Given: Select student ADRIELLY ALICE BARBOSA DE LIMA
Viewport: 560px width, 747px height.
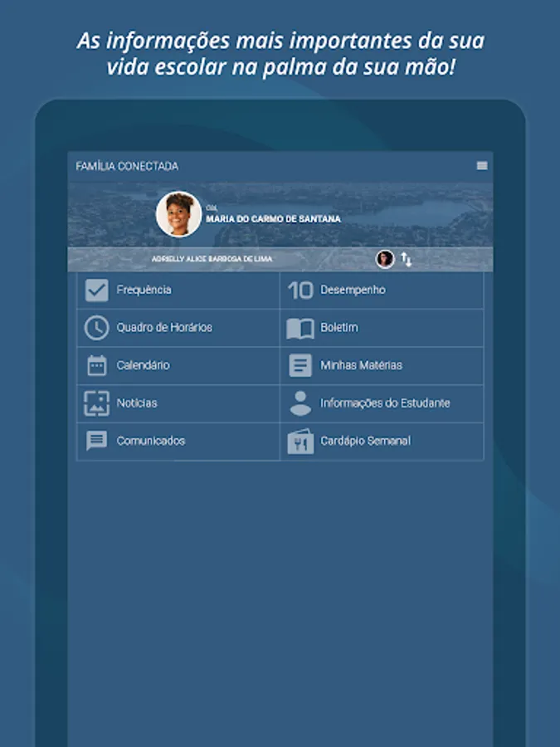Looking at the screenshot, I should [x=212, y=259].
